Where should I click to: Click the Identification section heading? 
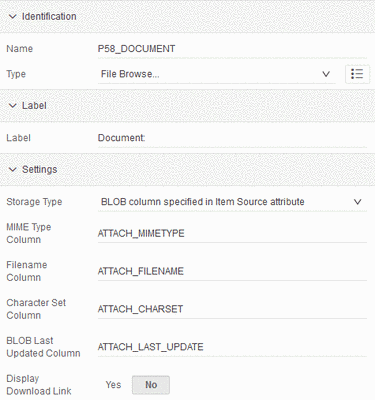pos(49,16)
